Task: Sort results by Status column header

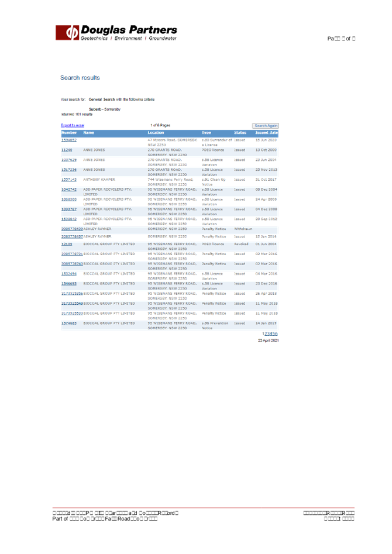Action: [240, 133]
